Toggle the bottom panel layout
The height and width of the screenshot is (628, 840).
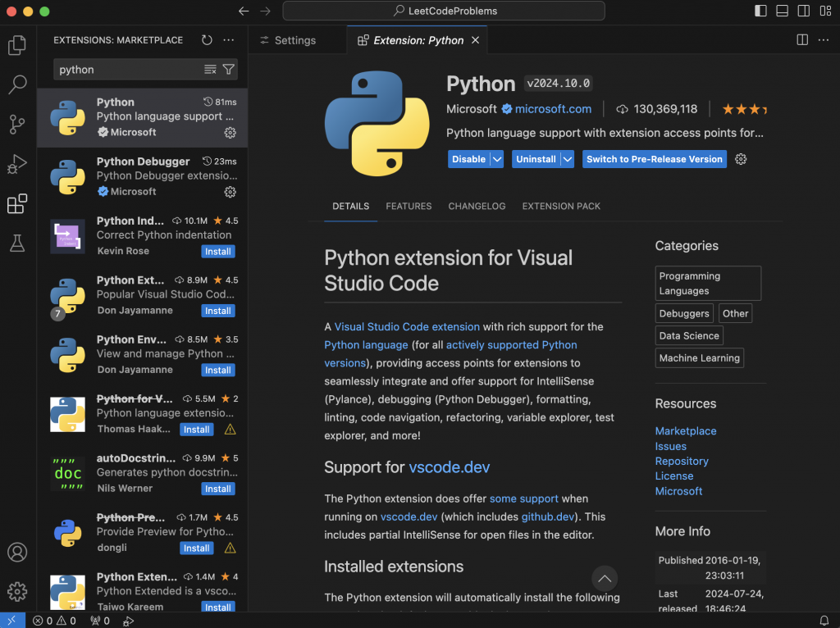(x=783, y=11)
